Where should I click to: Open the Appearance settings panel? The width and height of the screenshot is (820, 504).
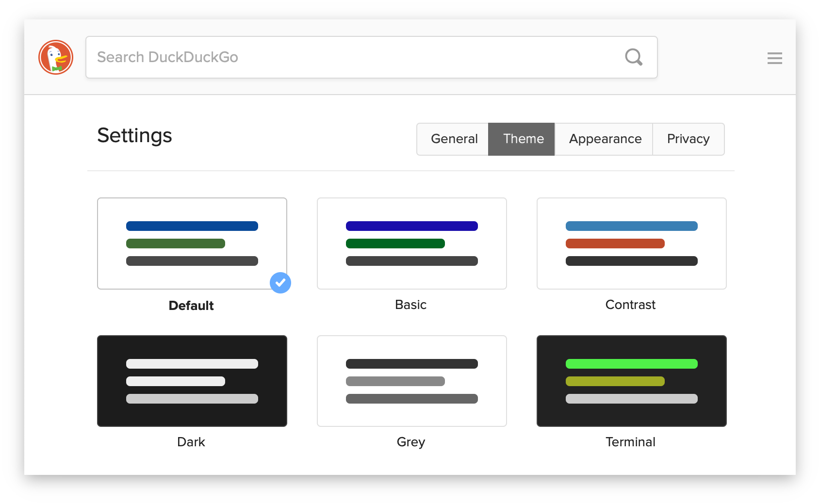click(x=605, y=139)
